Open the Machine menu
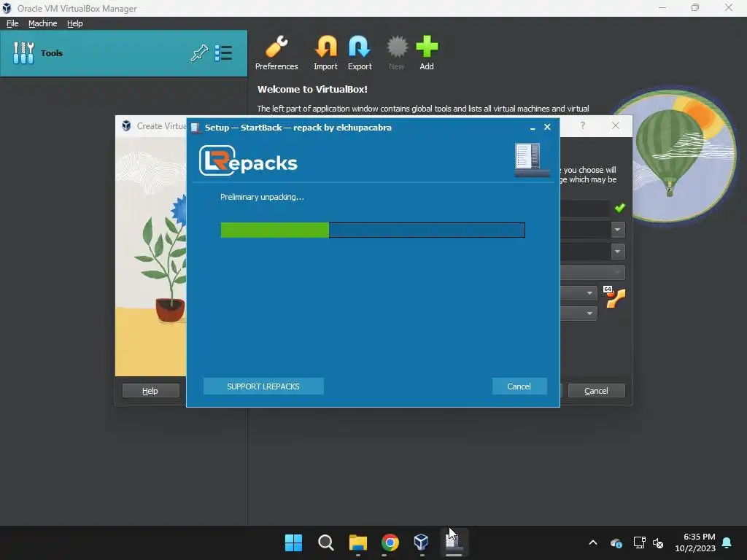The height and width of the screenshot is (560, 747). (42, 23)
